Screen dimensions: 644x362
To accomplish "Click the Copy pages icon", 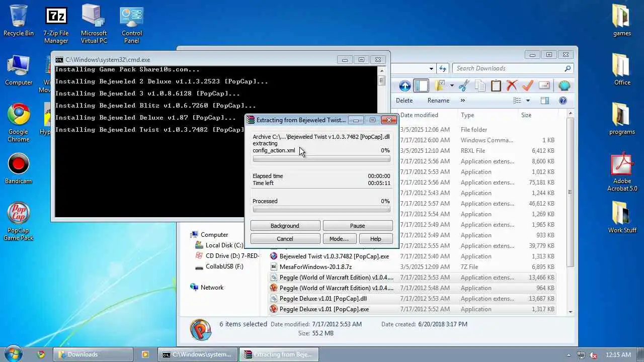I will [x=480, y=86].
